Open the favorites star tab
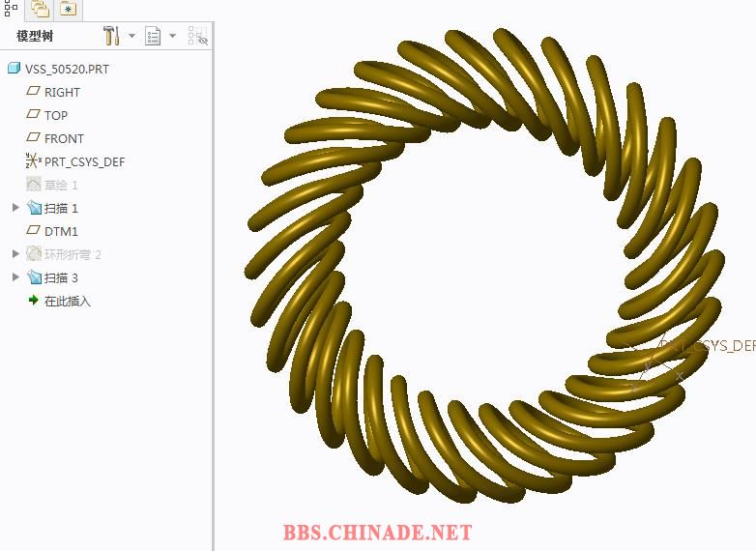This screenshot has width=756, height=551. [68, 9]
